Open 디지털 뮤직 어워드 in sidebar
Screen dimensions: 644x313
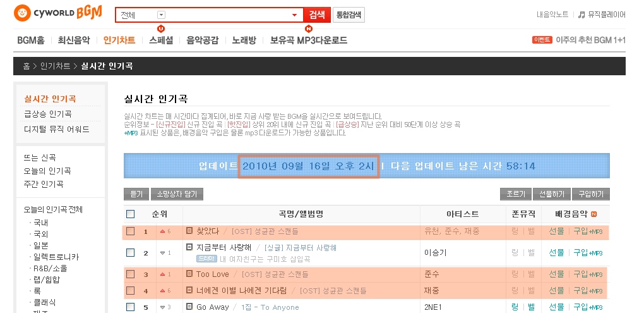click(56, 129)
